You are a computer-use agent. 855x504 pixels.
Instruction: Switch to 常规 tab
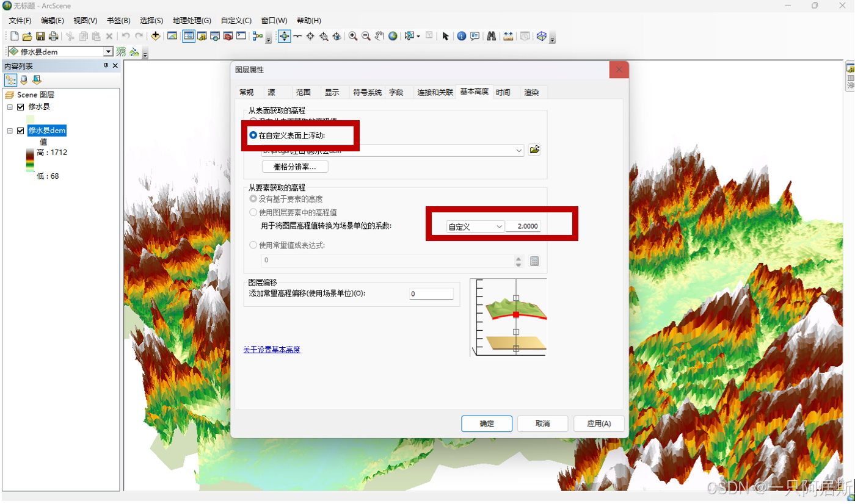click(x=247, y=92)
